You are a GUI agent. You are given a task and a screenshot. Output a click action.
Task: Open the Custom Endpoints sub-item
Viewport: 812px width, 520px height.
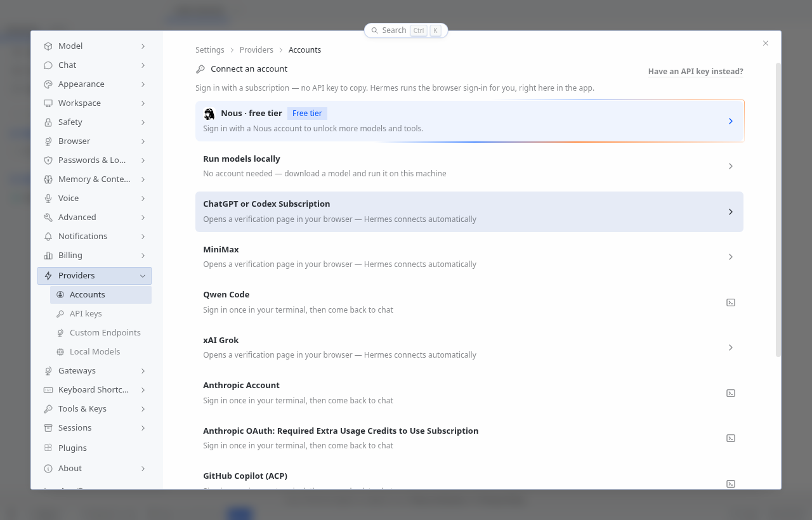pos(101,333)
